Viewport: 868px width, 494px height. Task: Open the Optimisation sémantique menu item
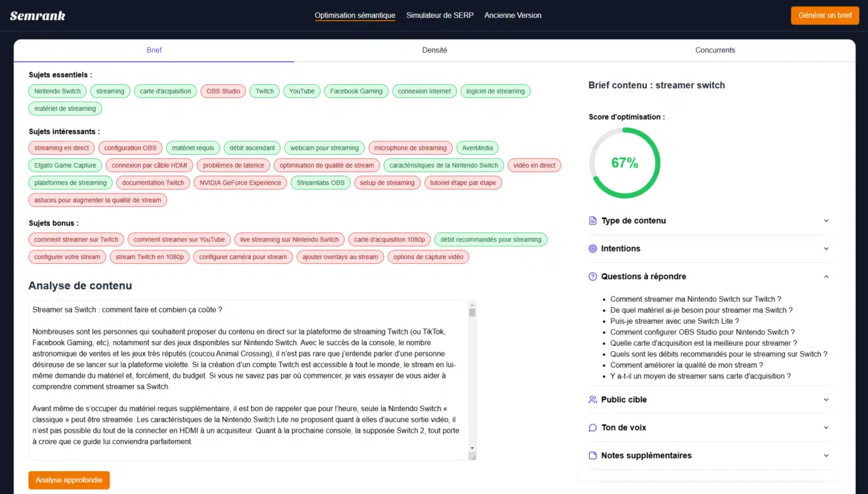point(355,15)
